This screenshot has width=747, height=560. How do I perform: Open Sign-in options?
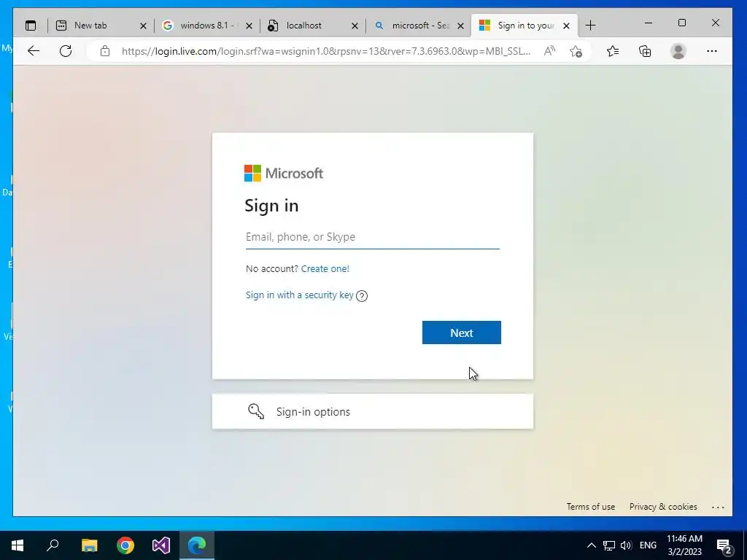pos(373,411)
